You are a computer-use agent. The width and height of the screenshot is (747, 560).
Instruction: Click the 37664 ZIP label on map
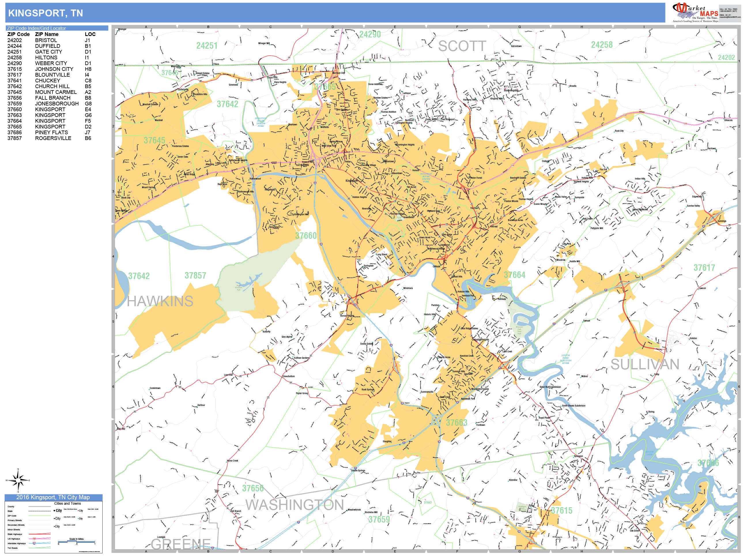pos(514,275)
